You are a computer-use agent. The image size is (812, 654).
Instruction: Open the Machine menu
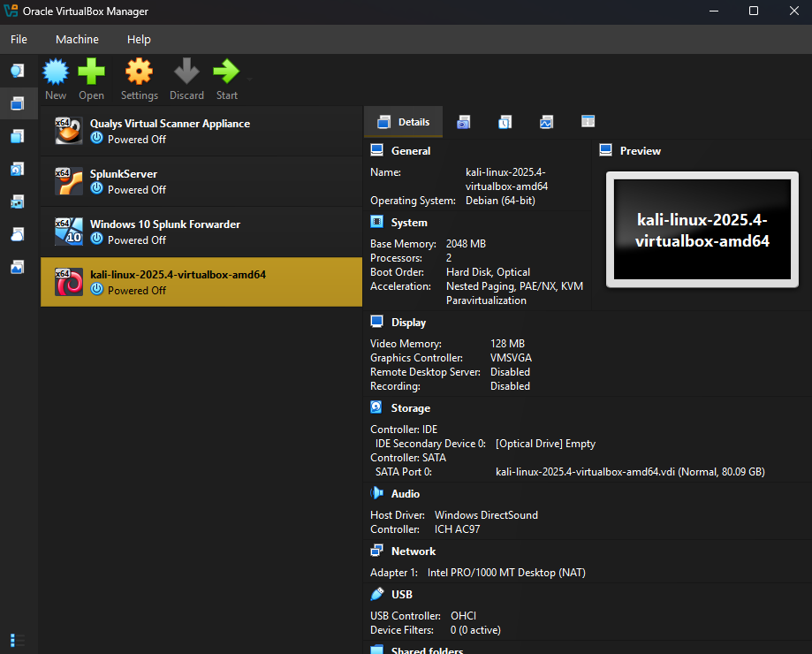tap(77, 39)
